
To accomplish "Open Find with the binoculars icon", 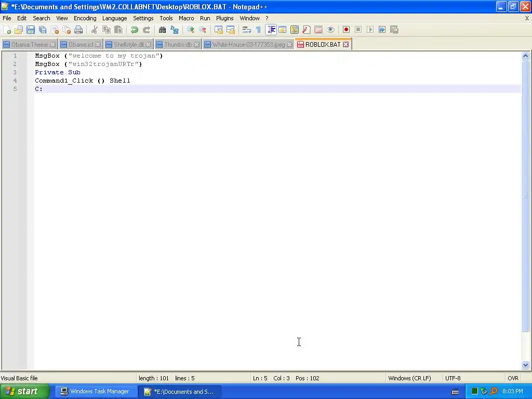I will [162, 30].
